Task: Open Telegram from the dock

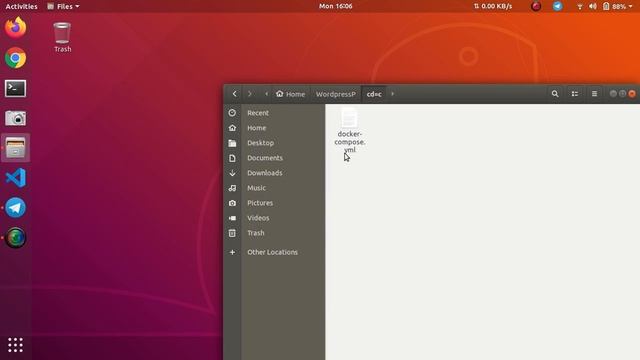Action: 16,208
